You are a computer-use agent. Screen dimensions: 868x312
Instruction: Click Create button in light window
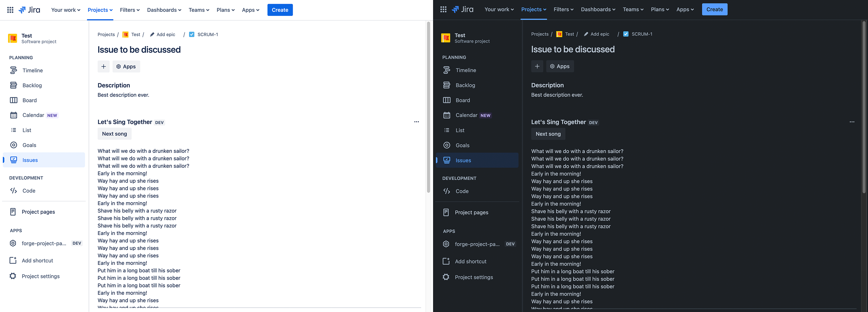click(280, 10)
